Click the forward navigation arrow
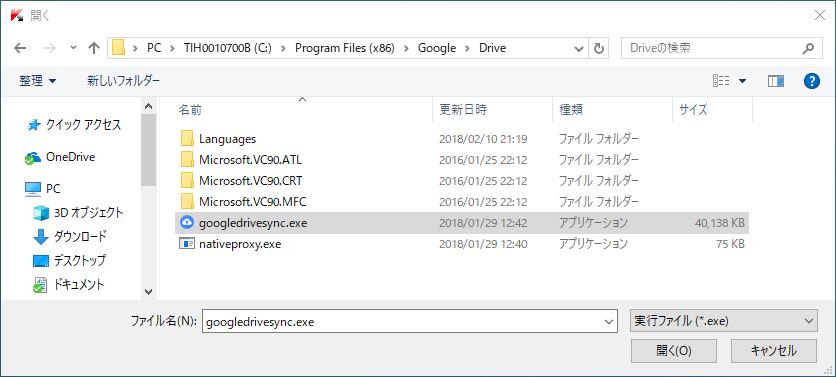Image resolution: width=836 pixels, height=377 pixels. tap(50, 49)
